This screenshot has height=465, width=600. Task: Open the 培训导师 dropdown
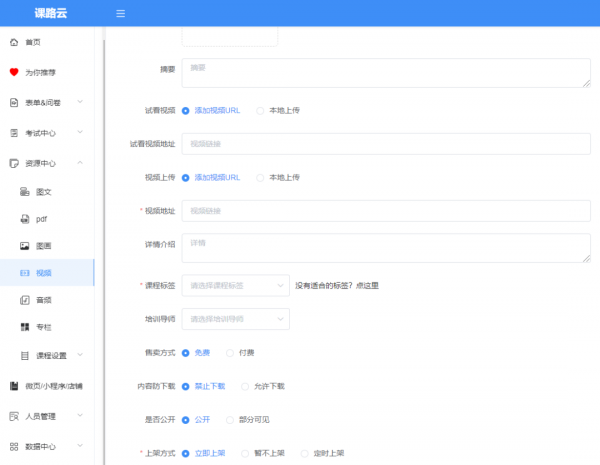pos(236,319)
